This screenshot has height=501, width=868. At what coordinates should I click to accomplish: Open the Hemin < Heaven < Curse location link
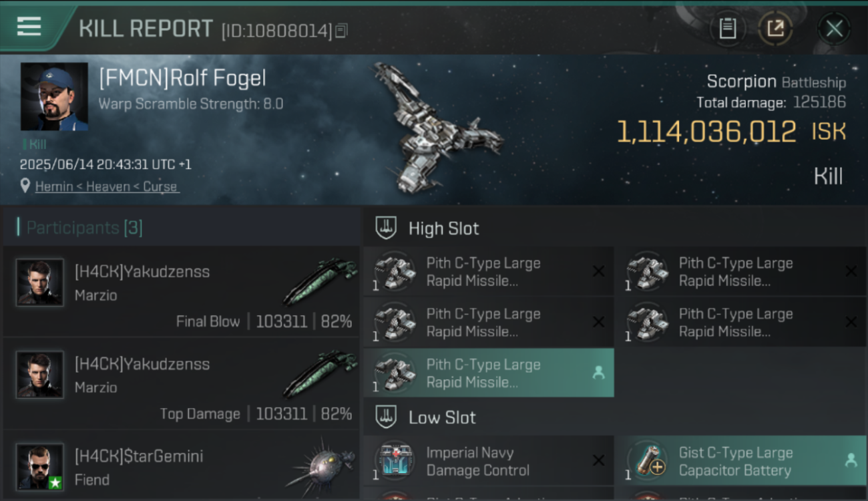[107, 186]
